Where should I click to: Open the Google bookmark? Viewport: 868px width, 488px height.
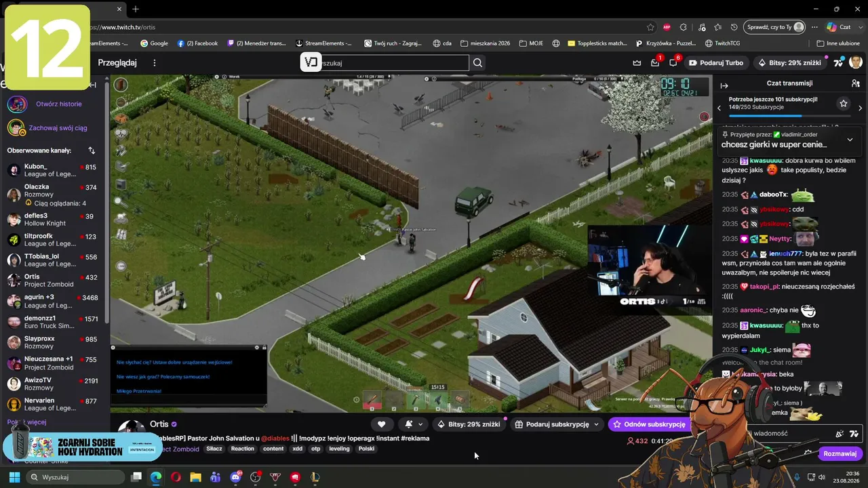[x=154, y=43]
